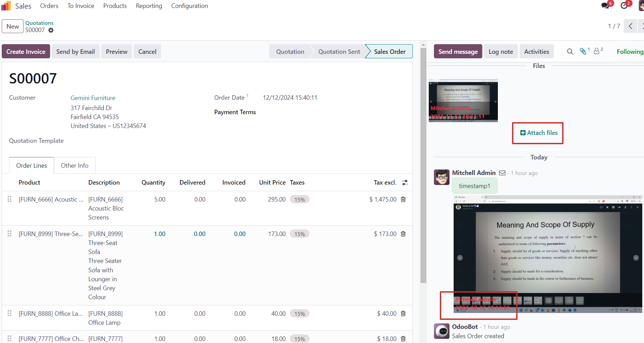Open Activities button in chatter
The image size is (644, 343).
point(537,51)
